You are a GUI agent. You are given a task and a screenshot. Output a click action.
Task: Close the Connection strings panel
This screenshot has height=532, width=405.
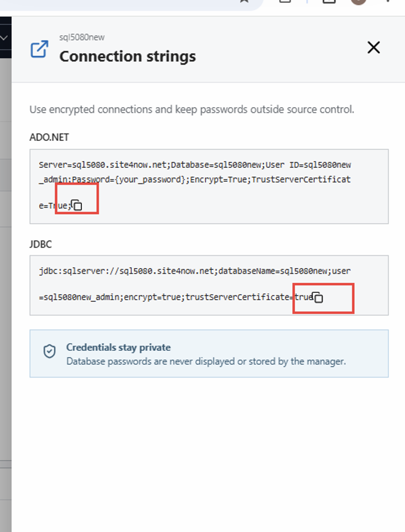(x=374, y=48)
